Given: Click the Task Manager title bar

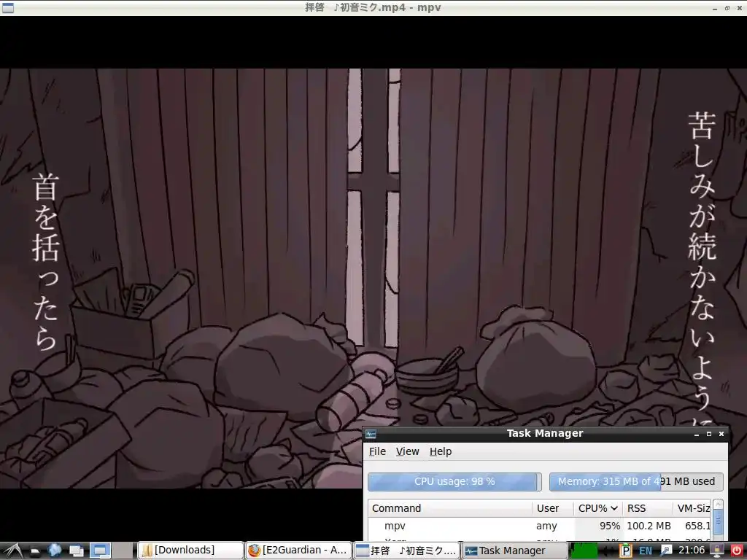Looking at the screenshot, I should click(x=545, y=433).
